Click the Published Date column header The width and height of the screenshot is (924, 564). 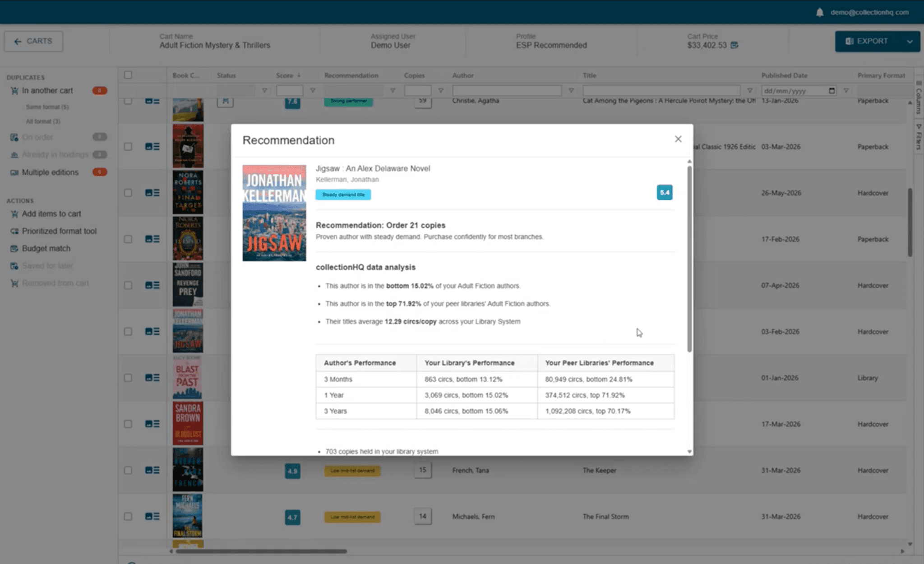coord(785,75)
